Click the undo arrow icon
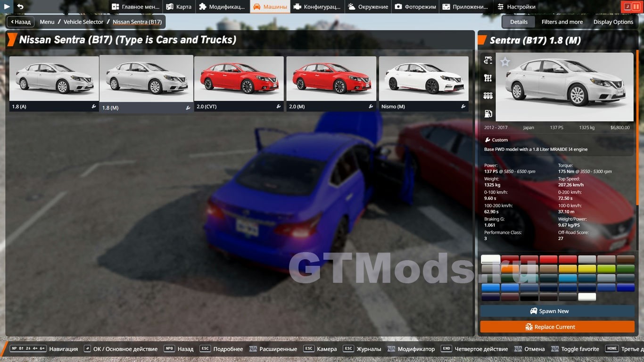This screenshot has height=362, width=644. click(20, 7)
